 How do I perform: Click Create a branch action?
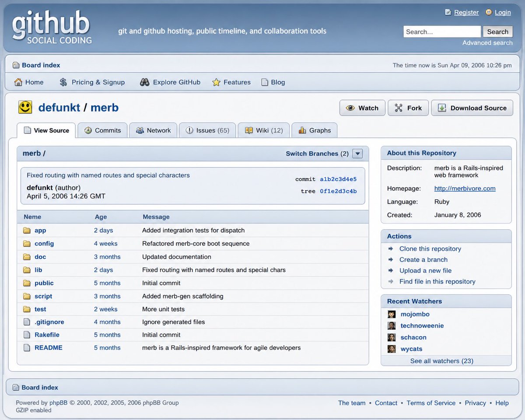[423, 259]
